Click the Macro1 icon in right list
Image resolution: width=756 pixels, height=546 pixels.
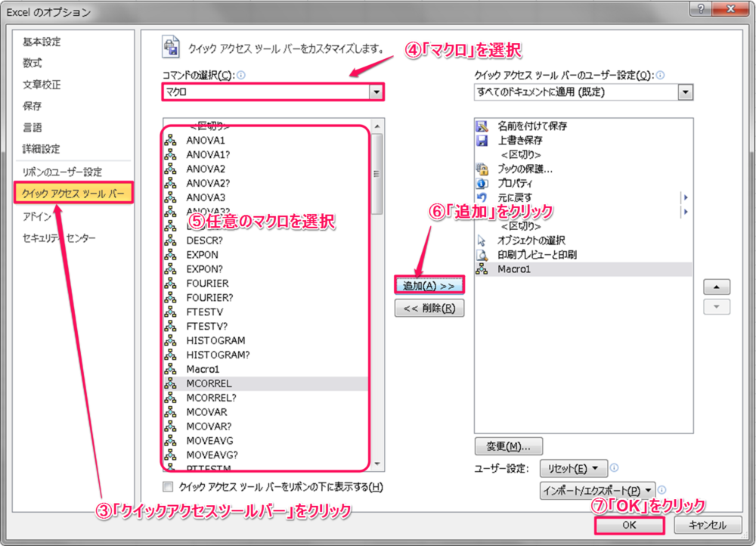point(482,269)
